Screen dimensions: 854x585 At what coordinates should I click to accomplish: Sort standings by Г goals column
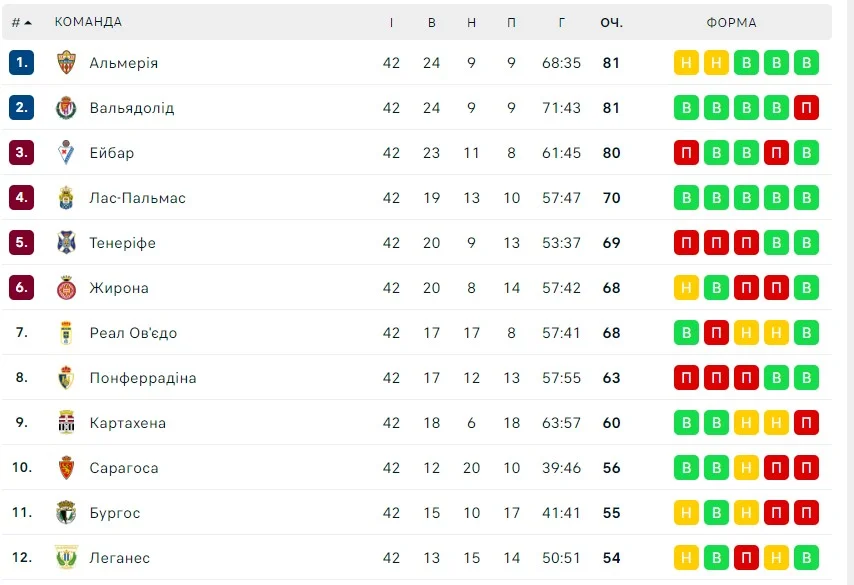coord(562,22)
